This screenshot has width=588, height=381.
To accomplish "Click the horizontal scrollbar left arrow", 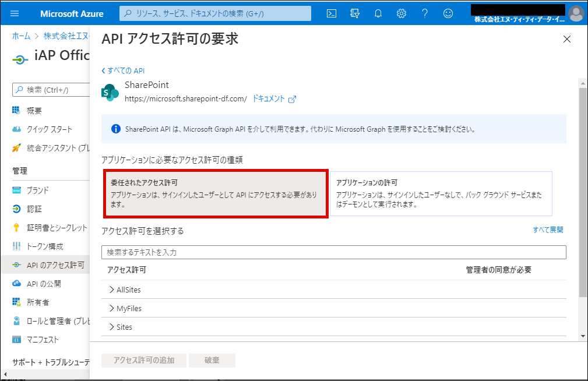I will tap(5, 374).
